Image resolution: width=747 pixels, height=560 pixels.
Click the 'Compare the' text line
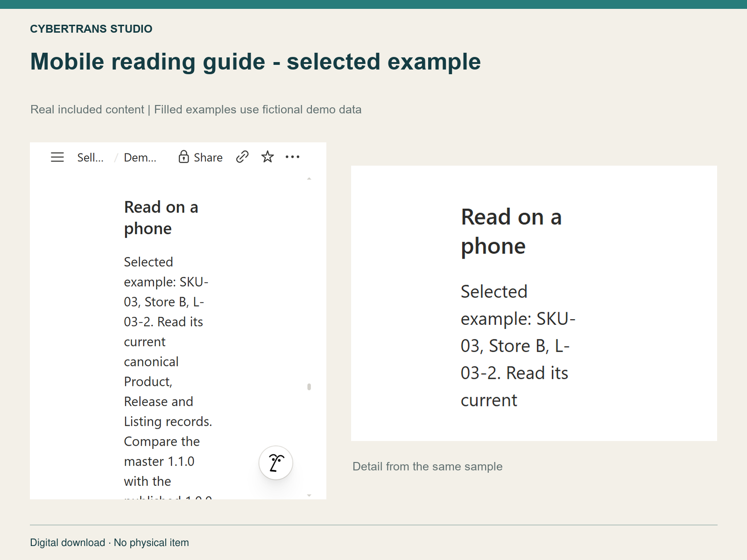click(162, 441)
